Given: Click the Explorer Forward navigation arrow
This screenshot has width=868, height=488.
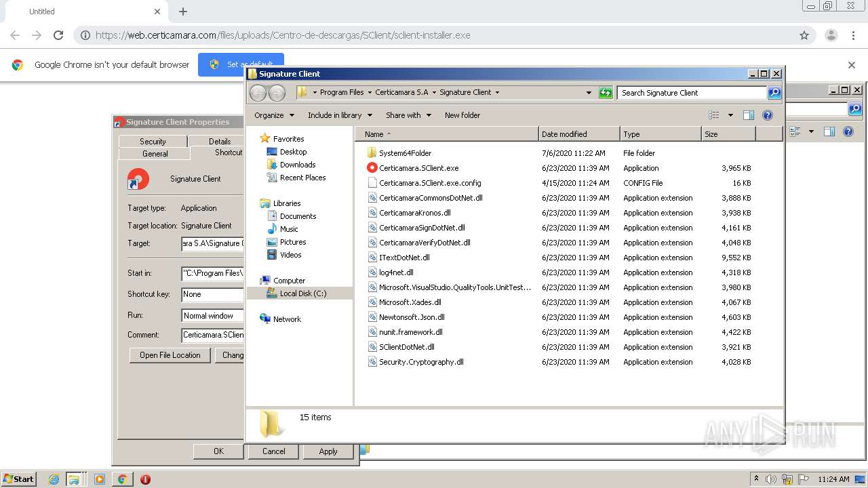Looking at the screenshot, I should 277,93.
